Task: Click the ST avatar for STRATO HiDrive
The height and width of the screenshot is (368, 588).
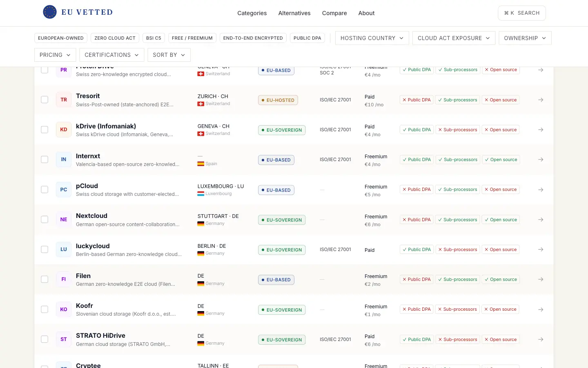Action: click(x=64, y=339)
